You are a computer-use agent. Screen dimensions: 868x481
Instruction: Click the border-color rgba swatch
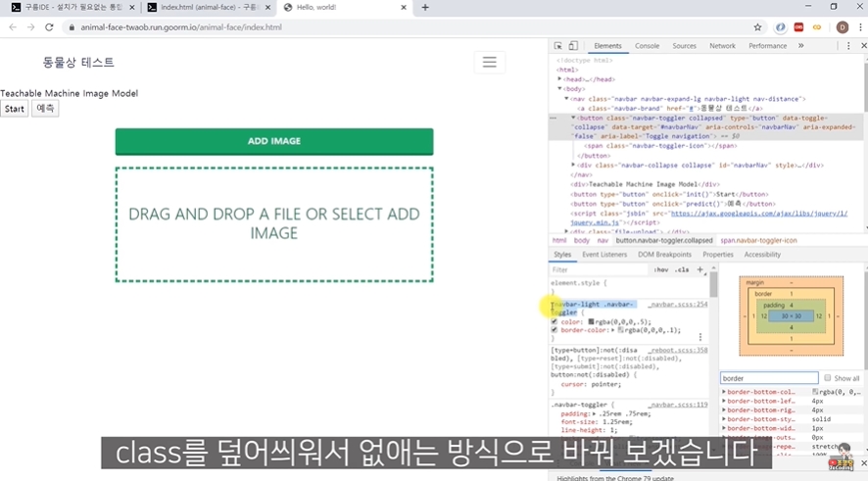tap(620, 330)
